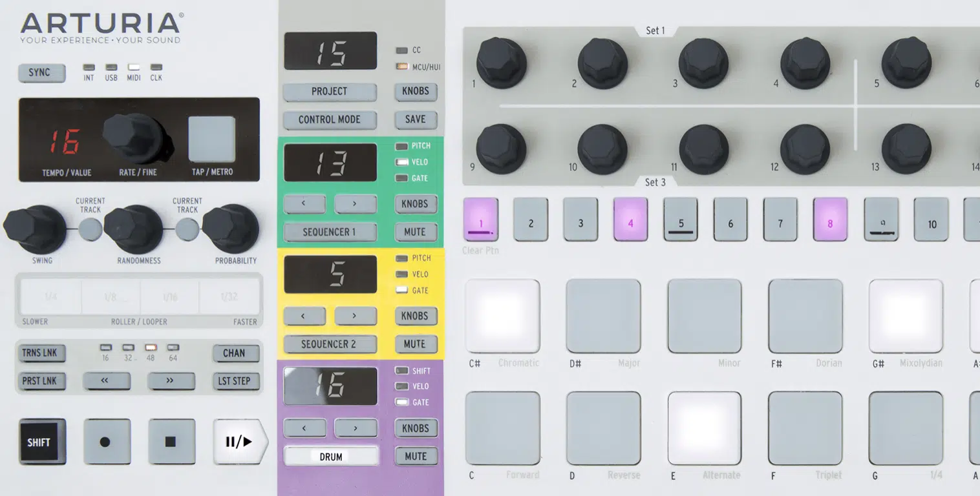Screen dimensions: 980x496
Task: Touch the 1/16 roller strip segment
Action: tap(169, 297)
